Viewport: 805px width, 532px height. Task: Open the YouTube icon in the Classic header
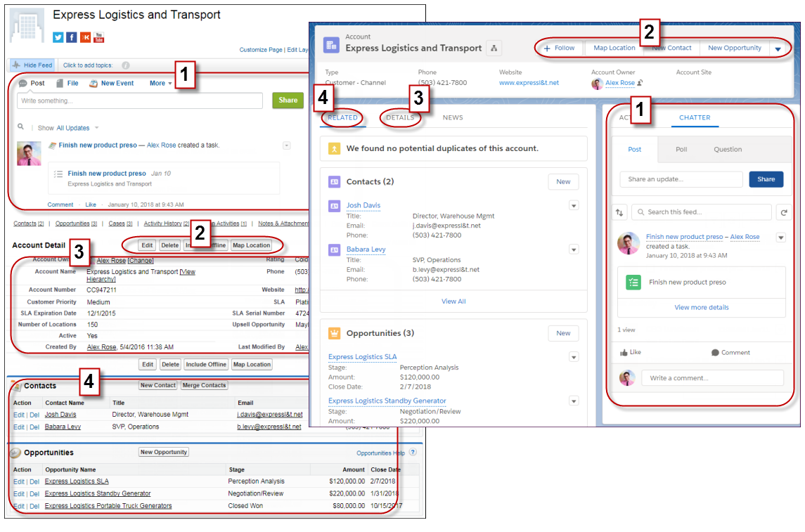[99, 37]
